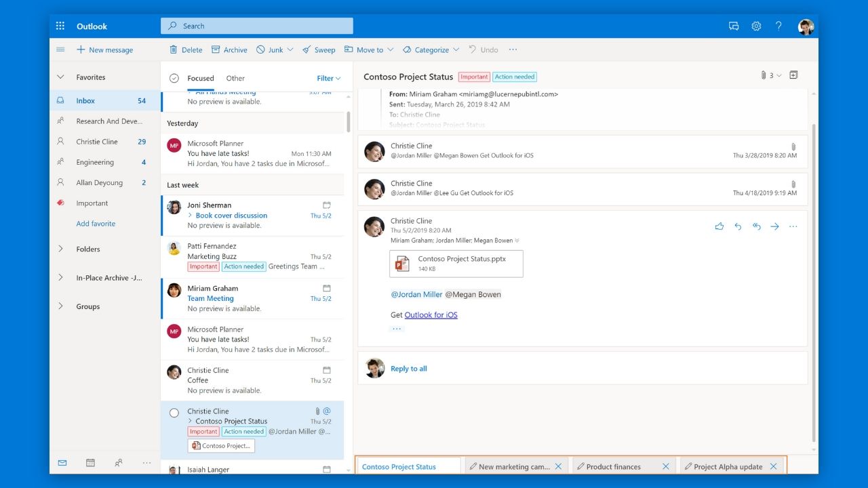The width and height of the screenshot is (868, 488).
Task: Open People view from the bottom sidebar icon
Action: point(118,462)
